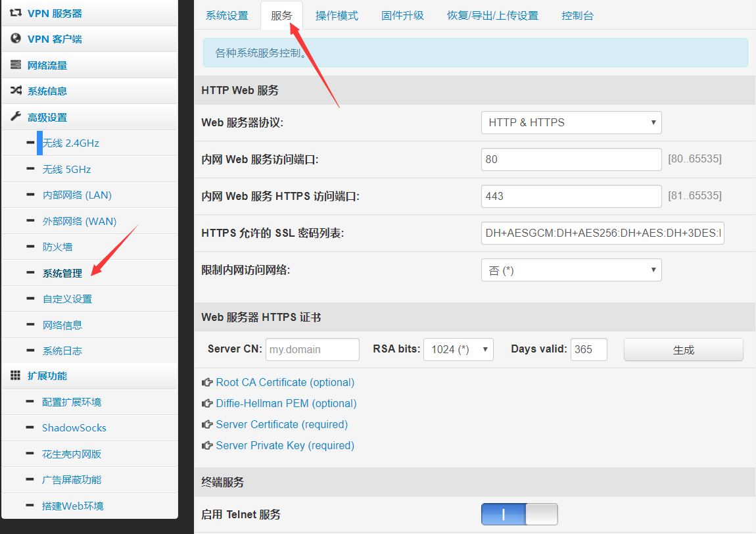Image resolution: width=756 pixels, height=534 pixels.
Task: Click the 内网 Web 服务访问端口 field
Action: coord(571,159)
